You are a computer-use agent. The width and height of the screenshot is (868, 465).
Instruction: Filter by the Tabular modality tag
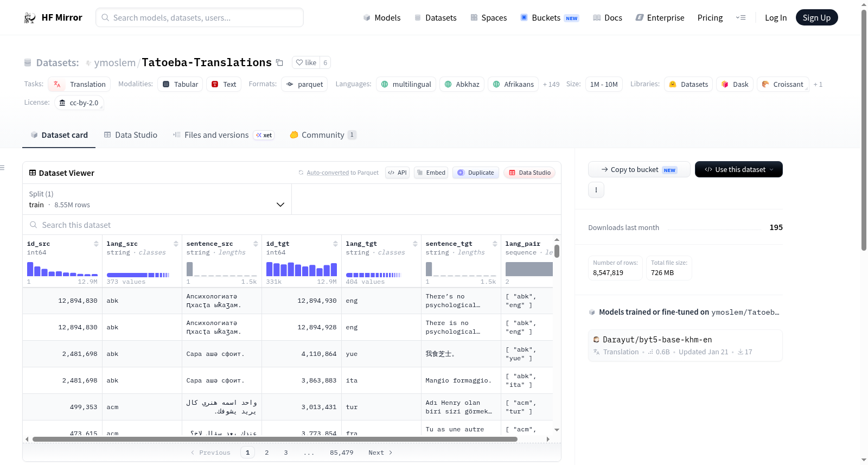pyautogui.click(x=181, y=84)
